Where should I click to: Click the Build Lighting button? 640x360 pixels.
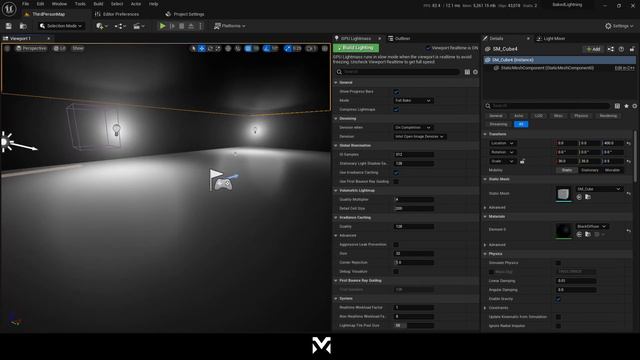(356, 48)
